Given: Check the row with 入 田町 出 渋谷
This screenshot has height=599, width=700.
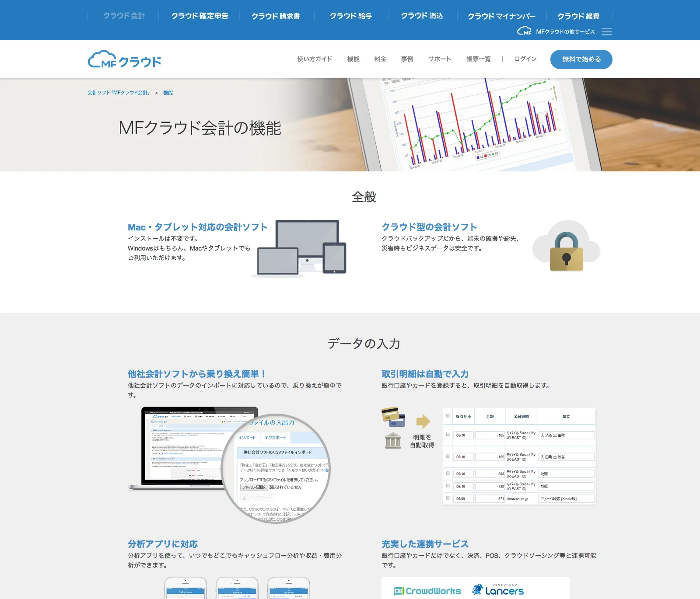Looking at the screenshot, I should coord(448,456).
